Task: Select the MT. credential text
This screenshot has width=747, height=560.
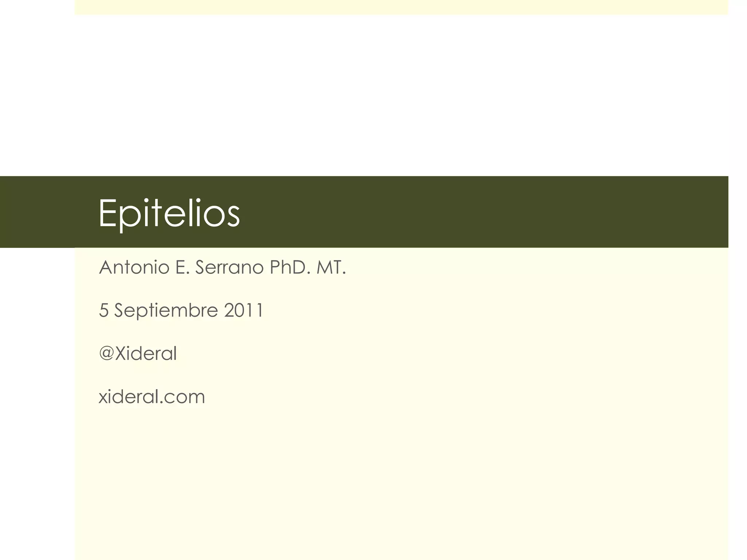Action: pyautogui.click(x=331, y=267)
